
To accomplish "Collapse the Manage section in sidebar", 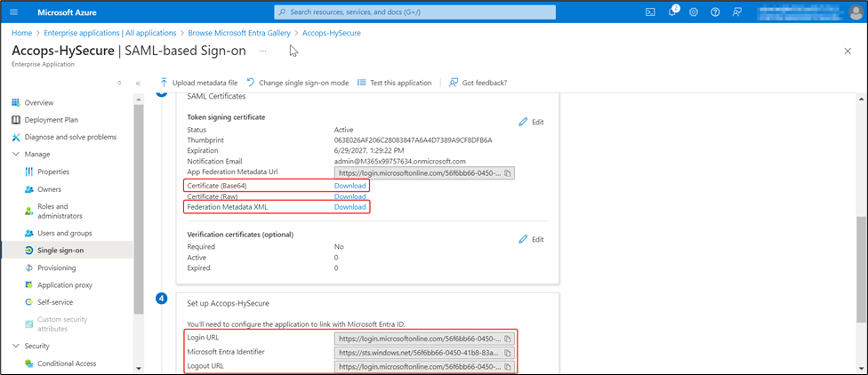I will (x=16, y=154).
